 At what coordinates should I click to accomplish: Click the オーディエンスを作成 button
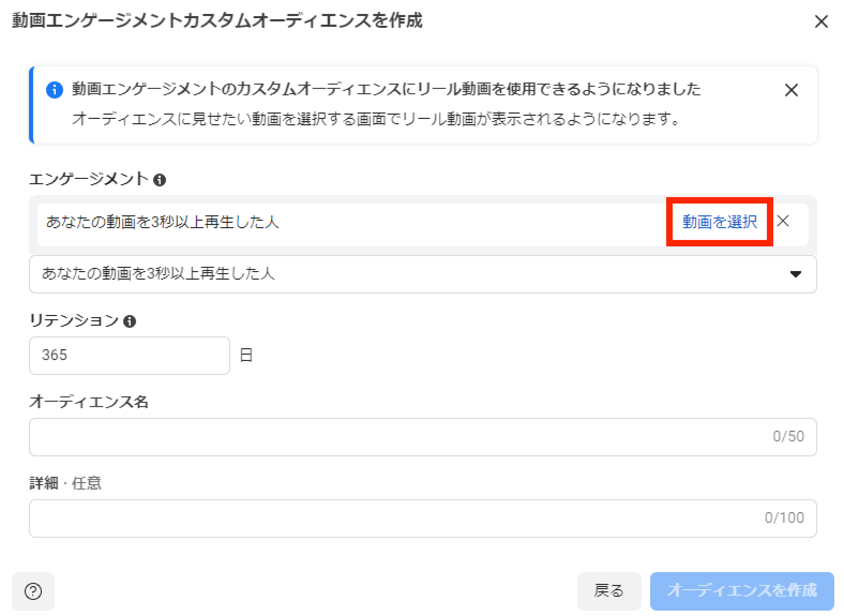742,591
